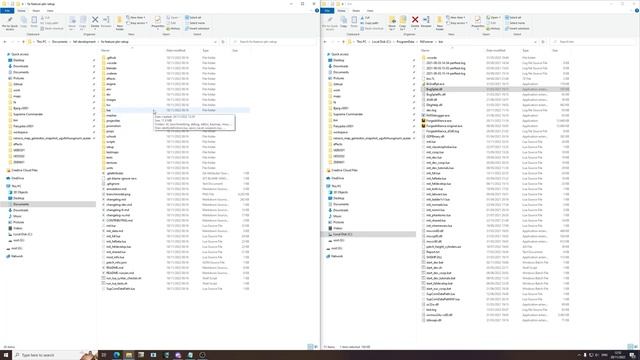Open the File tab in right window
The height and width of the screenshot is (360, 640).
pos(327,11)
